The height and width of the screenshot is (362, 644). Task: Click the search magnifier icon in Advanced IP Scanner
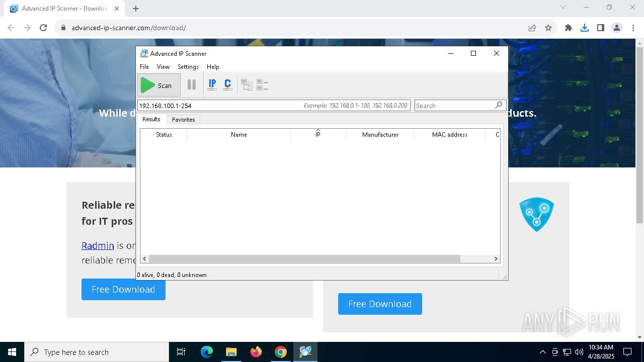(499, 105)
